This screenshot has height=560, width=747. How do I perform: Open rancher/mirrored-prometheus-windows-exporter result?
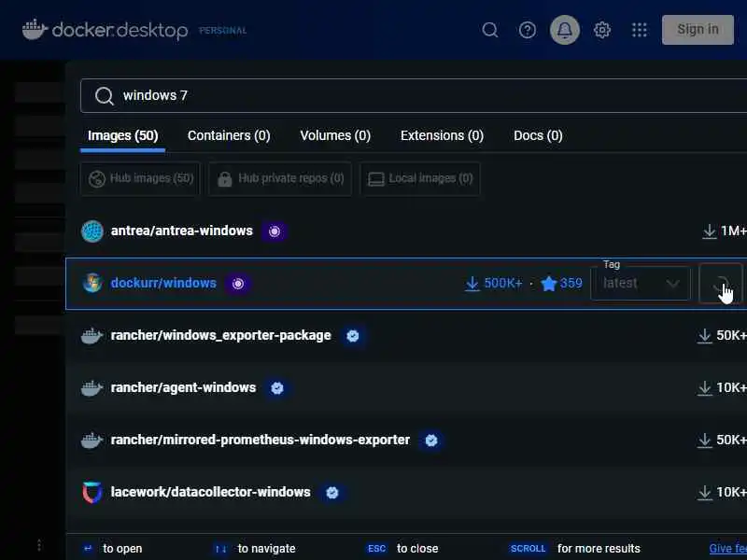click(x=261, y=440)
